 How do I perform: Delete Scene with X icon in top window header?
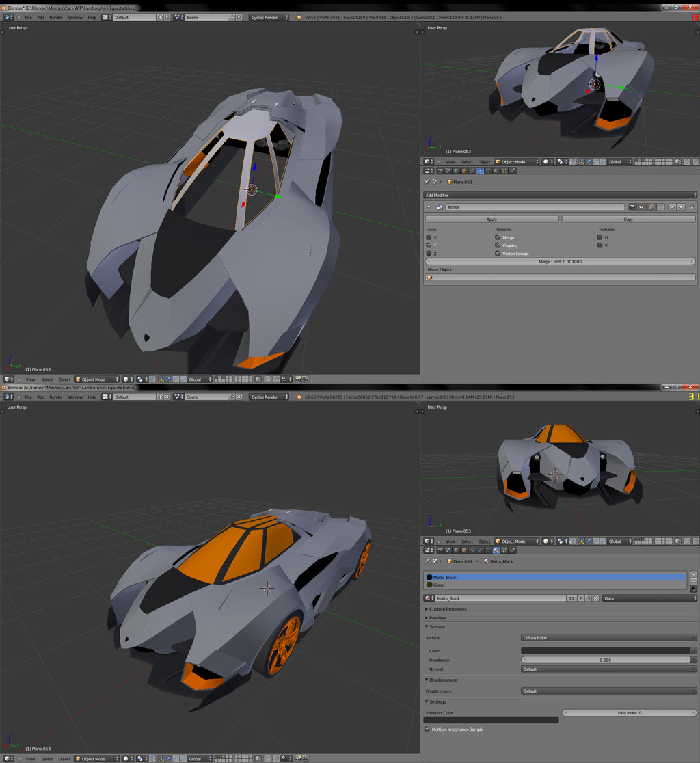pos(239,17)
